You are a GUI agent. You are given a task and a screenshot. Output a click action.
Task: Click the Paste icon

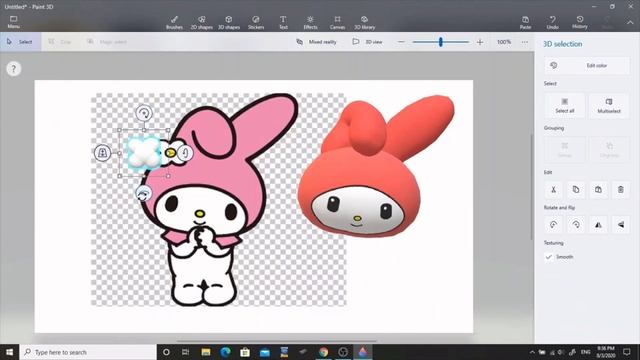525,22
